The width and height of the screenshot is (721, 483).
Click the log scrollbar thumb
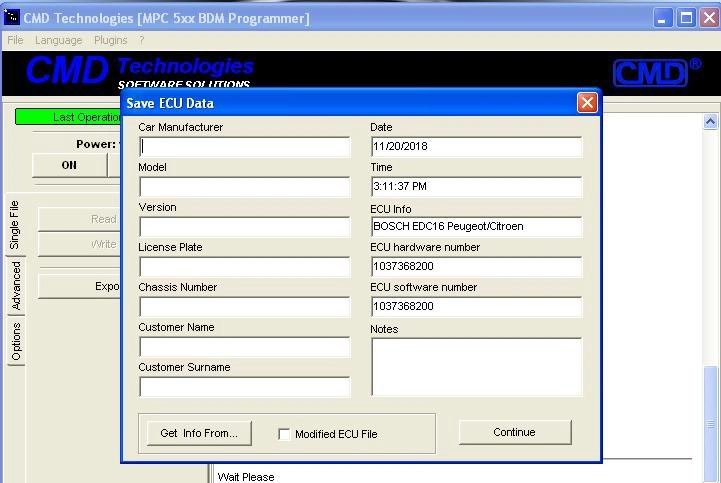click(710, 423)
